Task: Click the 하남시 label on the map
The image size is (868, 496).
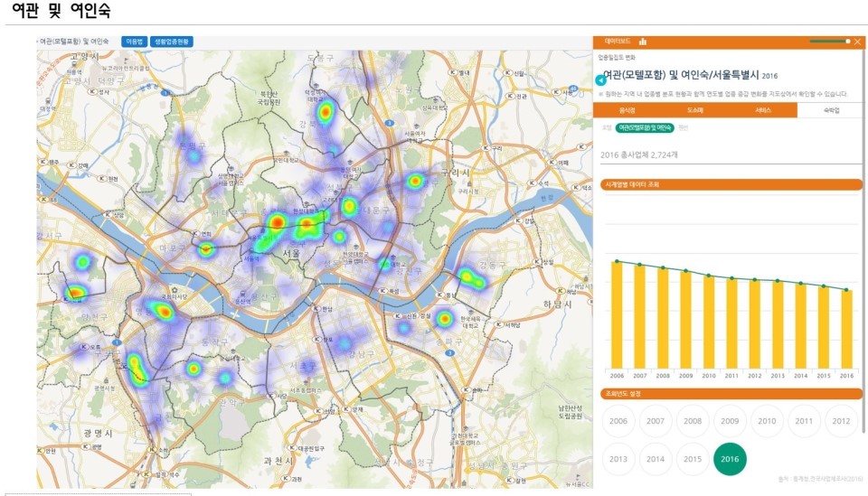Action: [557, 304]
